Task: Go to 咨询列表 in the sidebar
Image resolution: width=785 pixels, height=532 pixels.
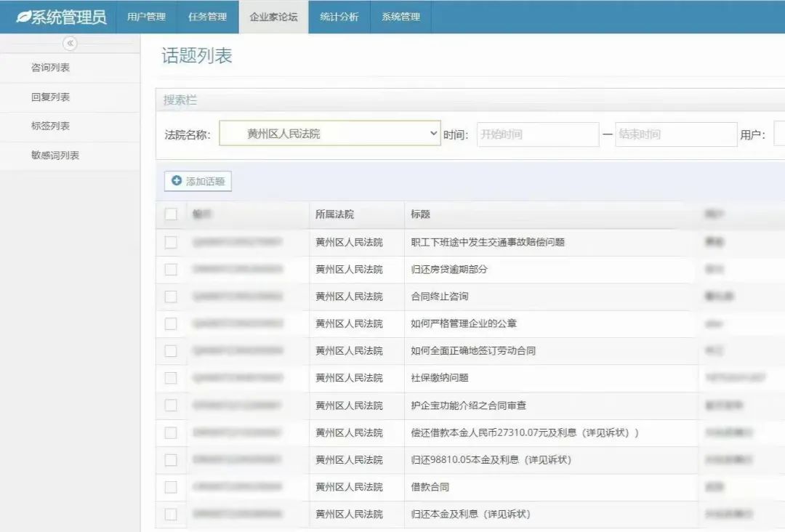Action: (x=70, y=68)
